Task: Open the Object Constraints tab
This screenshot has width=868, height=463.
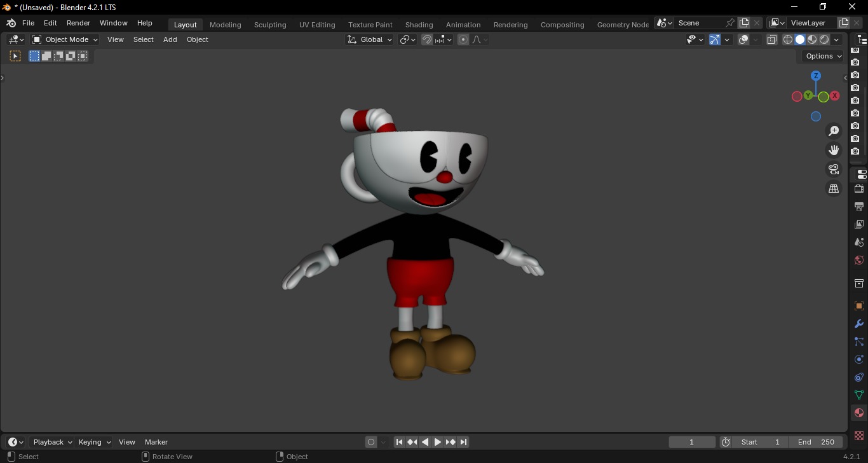Action: tap(859, 377)
